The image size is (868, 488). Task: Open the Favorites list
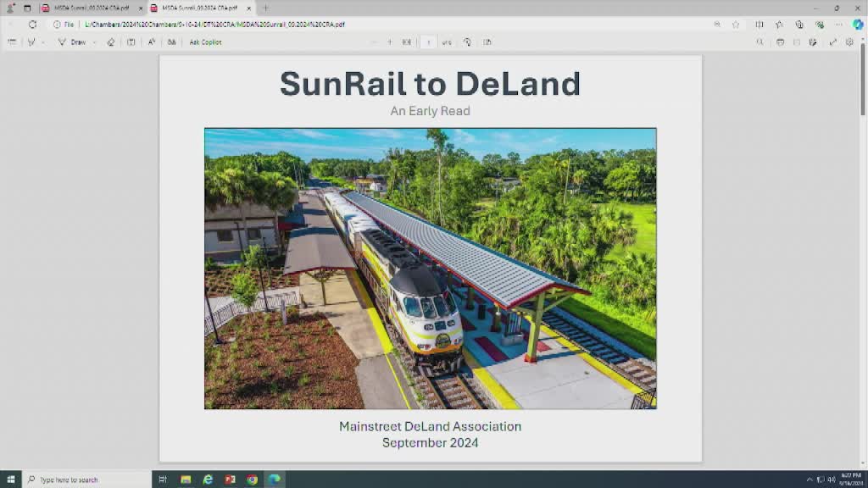(780, 25)
